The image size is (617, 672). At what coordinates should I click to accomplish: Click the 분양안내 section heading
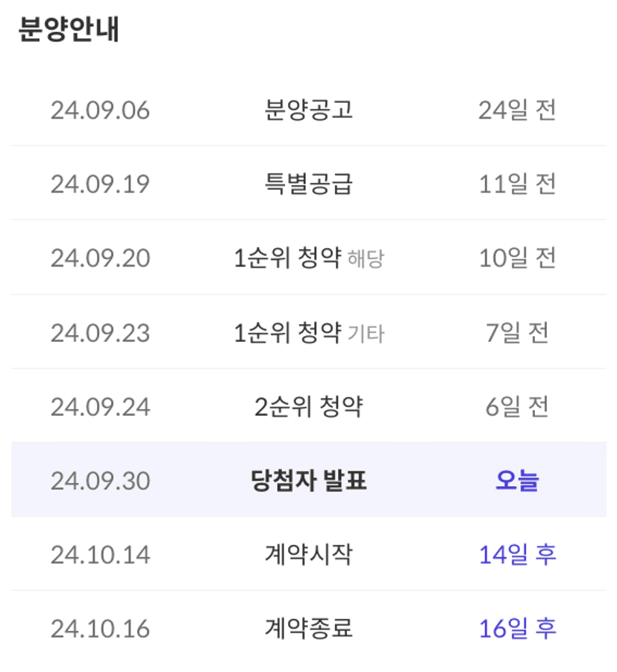pyautogui.click(x=69, y=30)
